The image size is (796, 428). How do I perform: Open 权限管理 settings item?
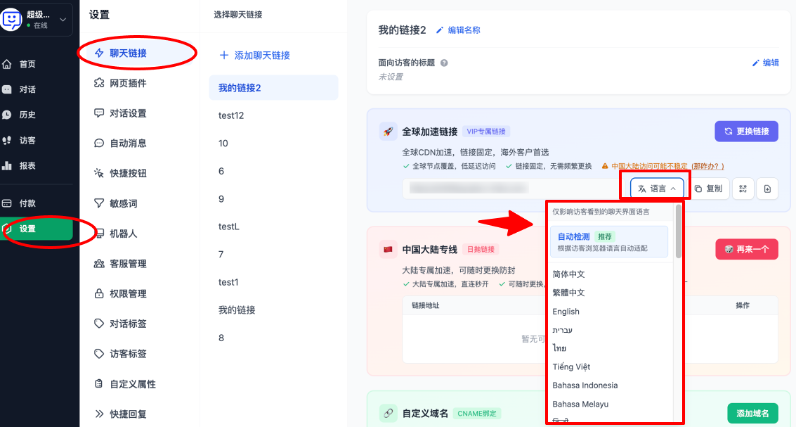[x=128, y=293]
